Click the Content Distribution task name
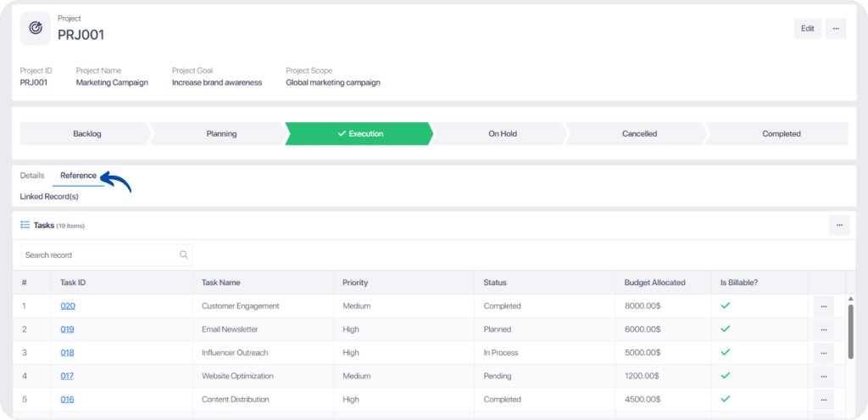The height and width of the screenshot is (420, 868). coord(236,399)
